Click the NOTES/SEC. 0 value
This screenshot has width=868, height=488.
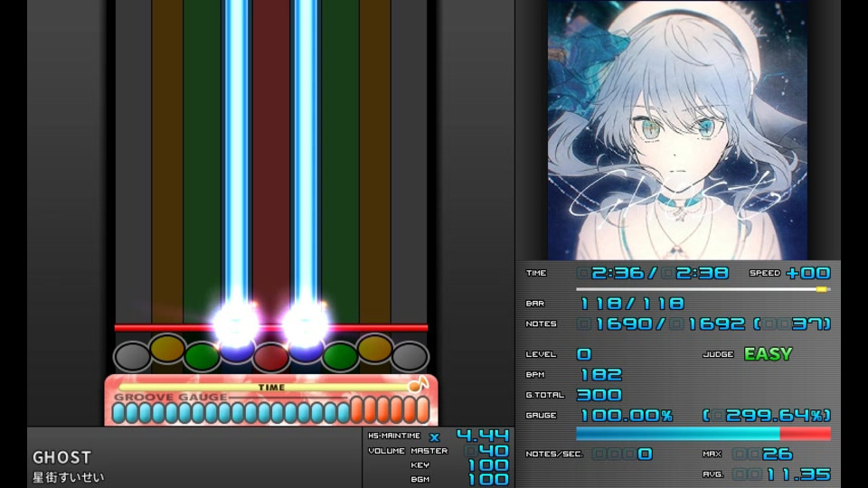coord(645,455)
